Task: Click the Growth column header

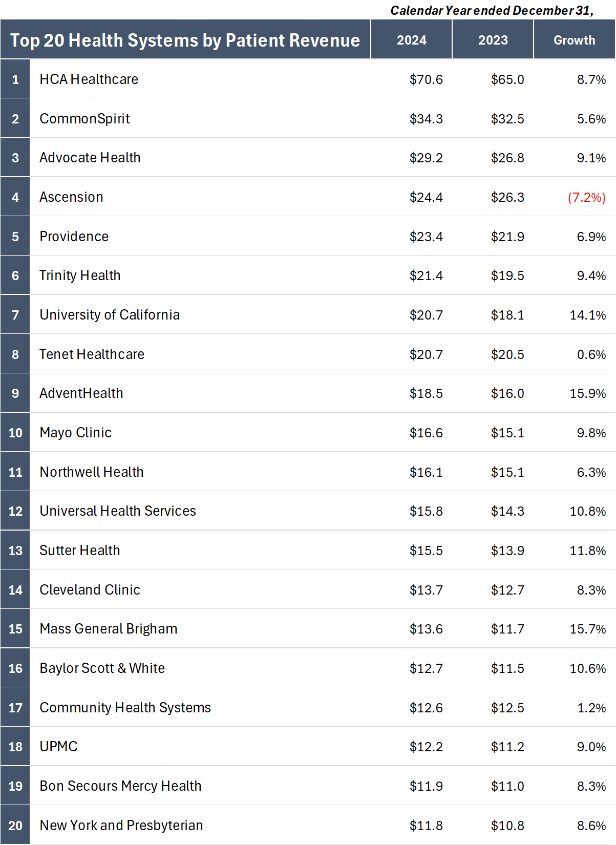Action: (x=574, y=40)
